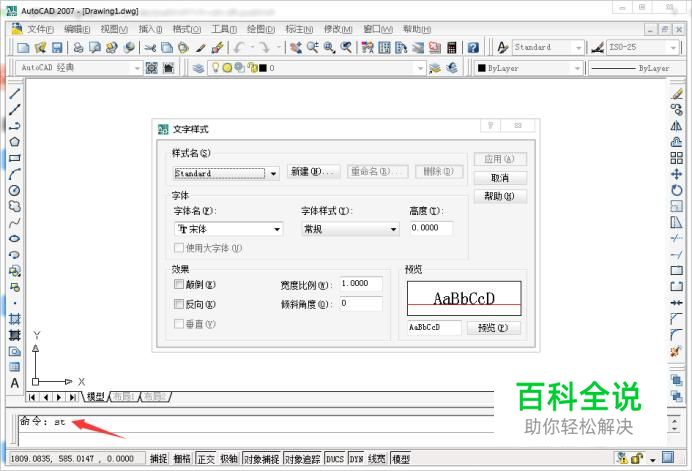
Task: Click the Print icon in toolbar
Action: click(x=78, y=47)
